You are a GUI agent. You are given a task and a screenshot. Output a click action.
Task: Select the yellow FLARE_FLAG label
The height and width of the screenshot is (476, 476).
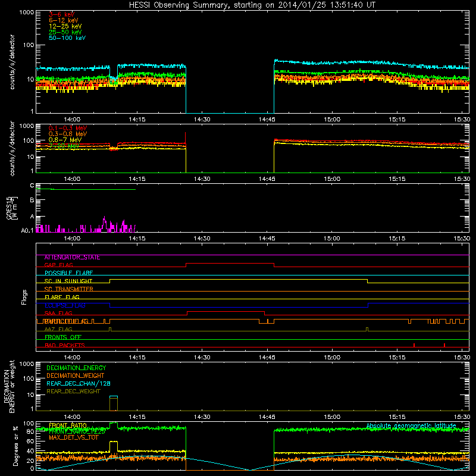tap(62, 297)
